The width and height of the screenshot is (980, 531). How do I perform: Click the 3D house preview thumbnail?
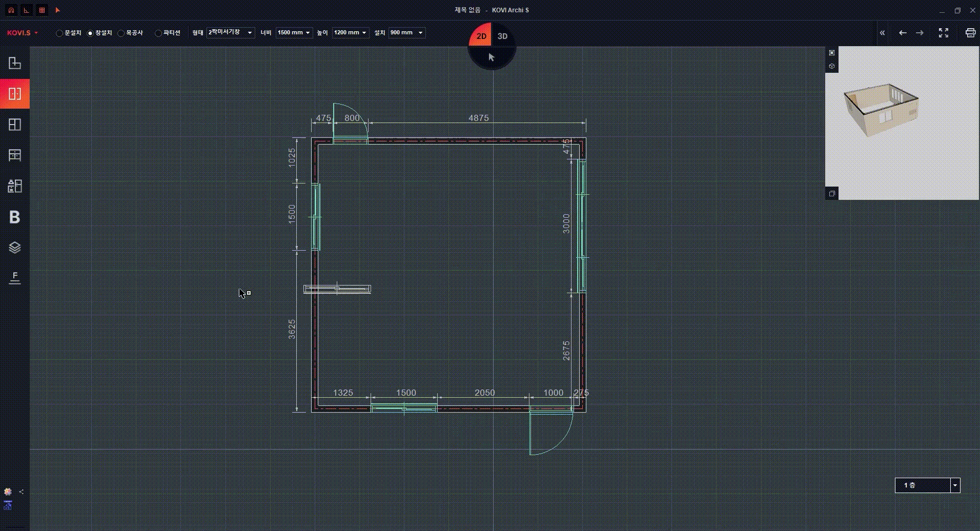pos(882,110)
